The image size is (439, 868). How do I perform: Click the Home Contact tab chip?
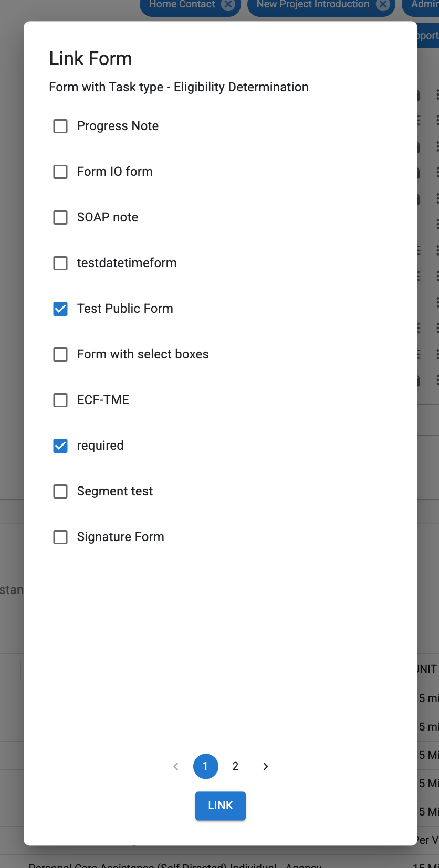[182, 5]
